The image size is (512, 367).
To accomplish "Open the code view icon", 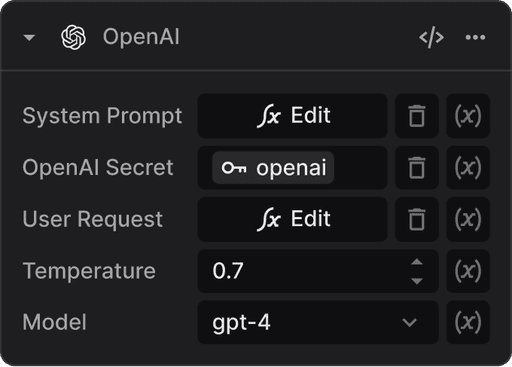I will (x=431, y=37).
